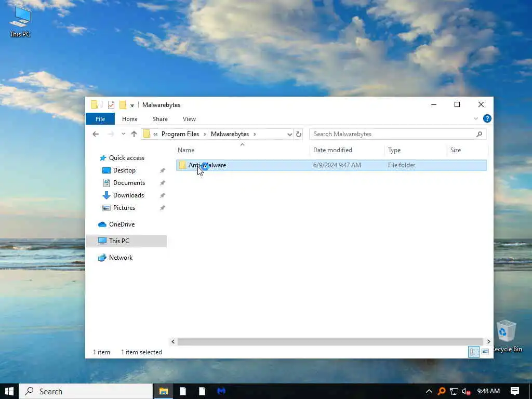The image size is (532, 399).
Task: Click horizontal scrollbar right arrow
Action: 488,341
